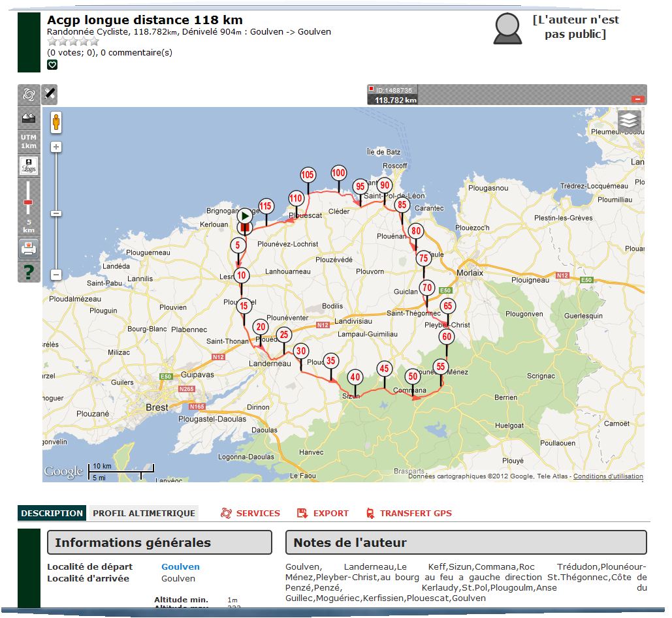The width and height of the screenshot is (672, 618).
Task: Click the kilometer 65 marker
Action: (448, 306)
